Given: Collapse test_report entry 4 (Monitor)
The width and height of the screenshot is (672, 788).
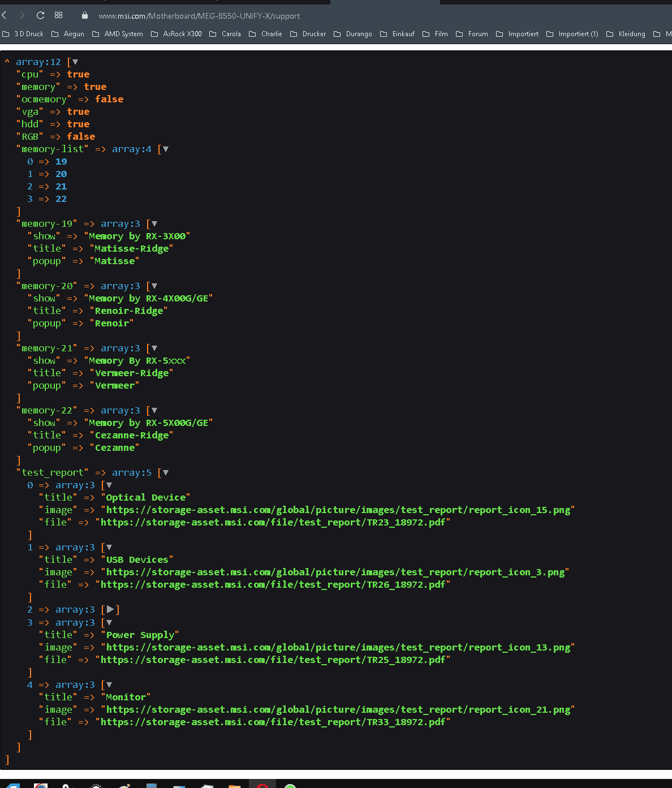Looking at the screenshot, I should point(109,684).
